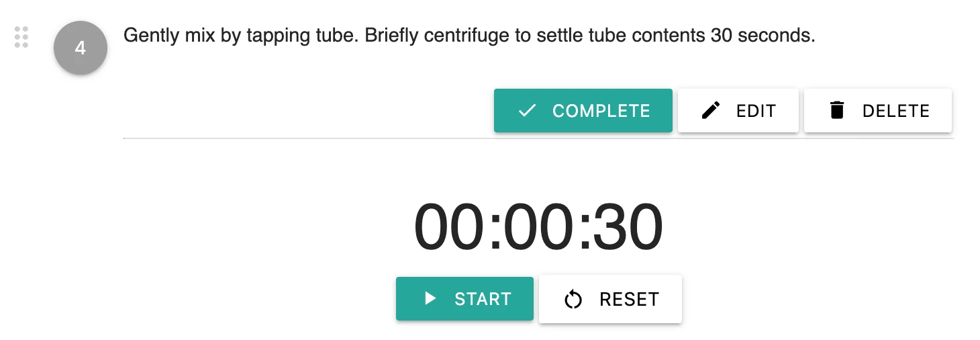Screen dimensions: 980x340
Task: Click the step instruction text about centrifuge
Action: pos(469,36)
